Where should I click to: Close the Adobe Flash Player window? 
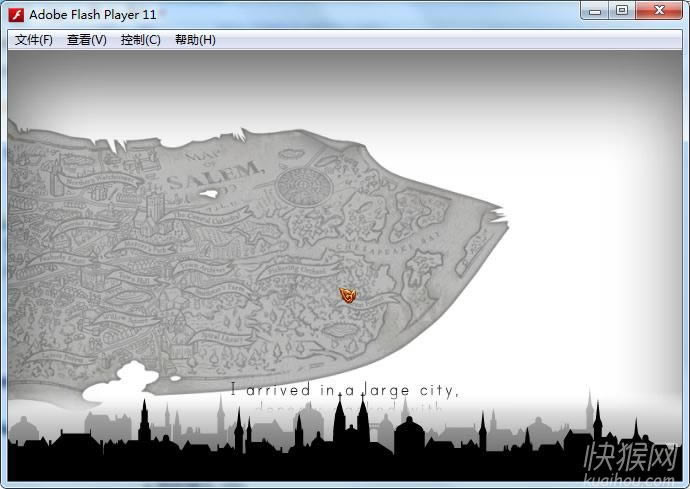pos(657,11)
